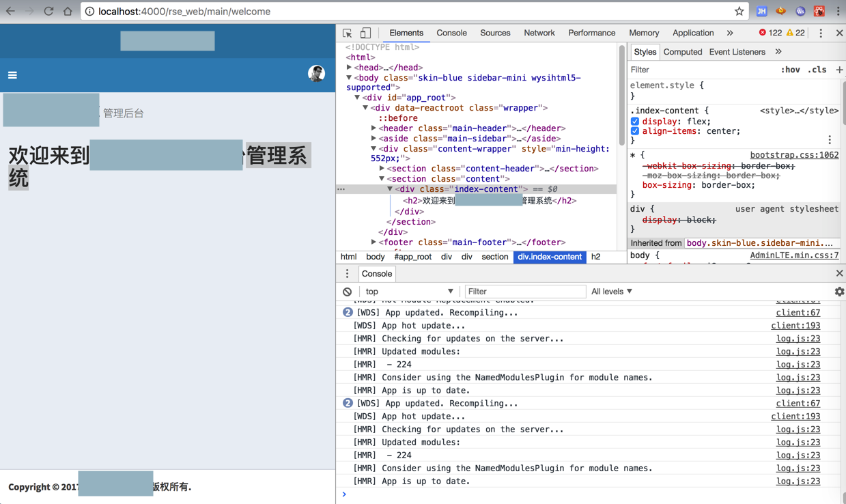Click the blue JH extension icon
The height and width of the screenshot is (504, 846).
762,11
